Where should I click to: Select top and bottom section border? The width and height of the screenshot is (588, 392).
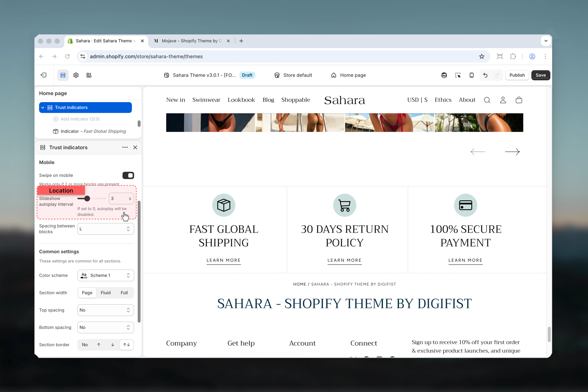(x=127, y=345)
